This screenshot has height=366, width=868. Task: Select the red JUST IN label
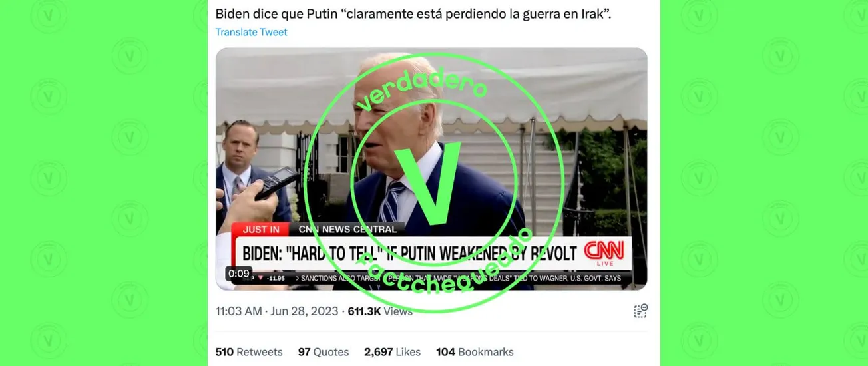[x=260, y=229]
